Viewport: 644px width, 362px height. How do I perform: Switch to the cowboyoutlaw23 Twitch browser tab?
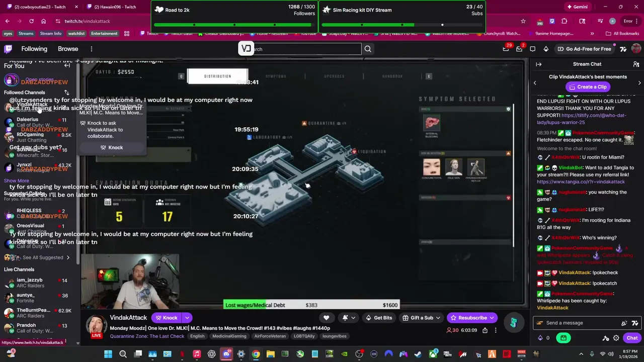tap(40, 7)
